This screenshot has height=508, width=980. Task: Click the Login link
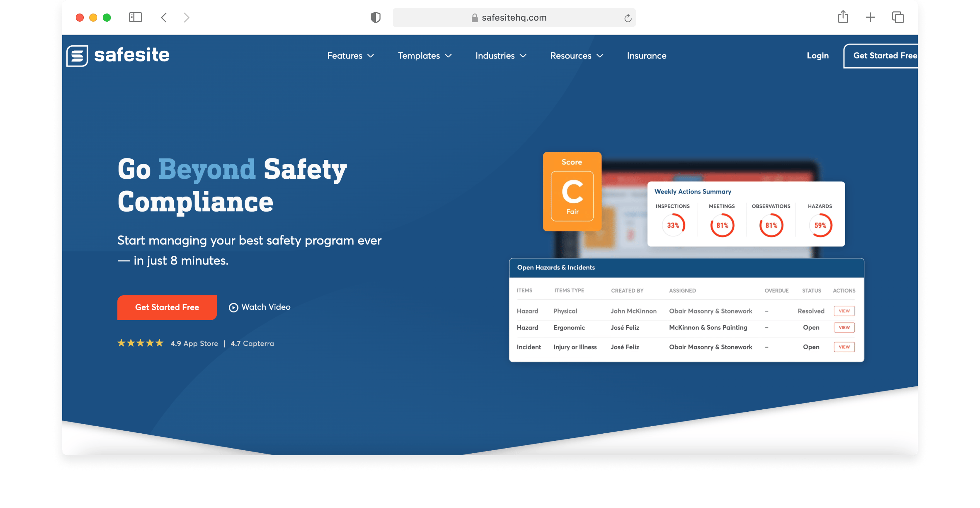[x=817, y=56]
